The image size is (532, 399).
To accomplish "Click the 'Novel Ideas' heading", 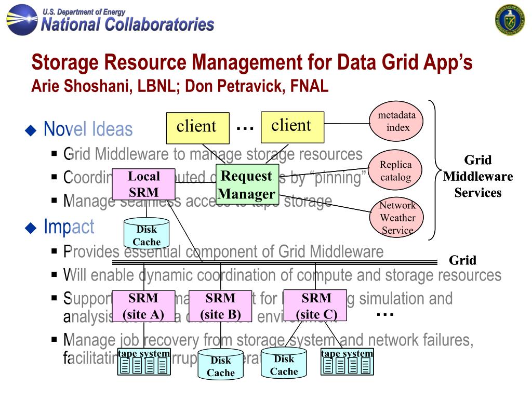I will [88, 129].
